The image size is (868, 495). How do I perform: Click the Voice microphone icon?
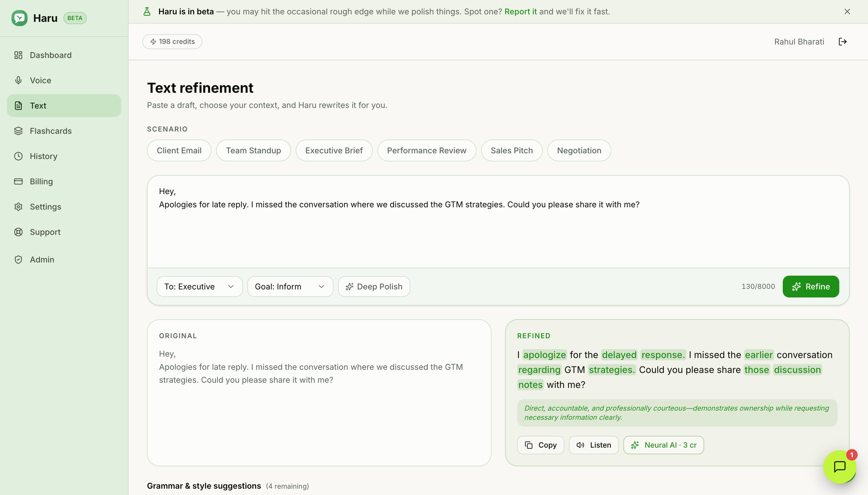tap(18, 80)
